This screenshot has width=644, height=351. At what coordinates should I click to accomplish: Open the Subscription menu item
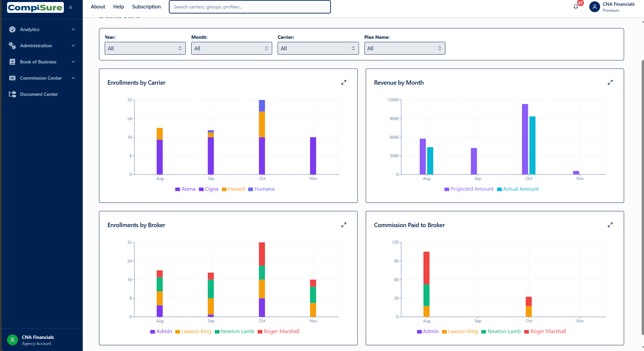pos(146,7)
